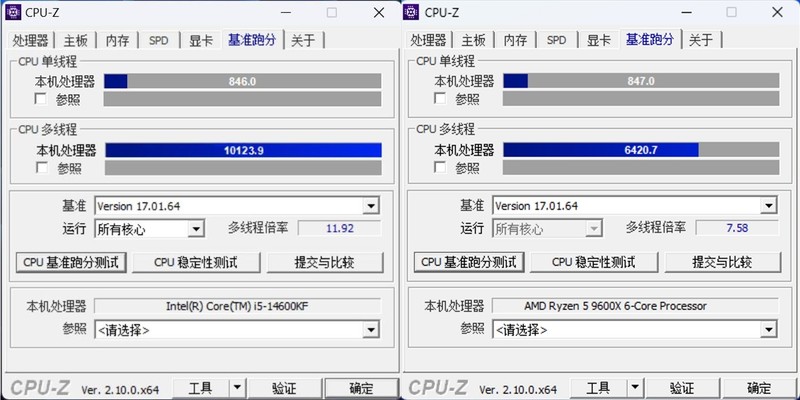Click Intel(R) Core(TM) i5-14600KF processor field

point(237,306)
